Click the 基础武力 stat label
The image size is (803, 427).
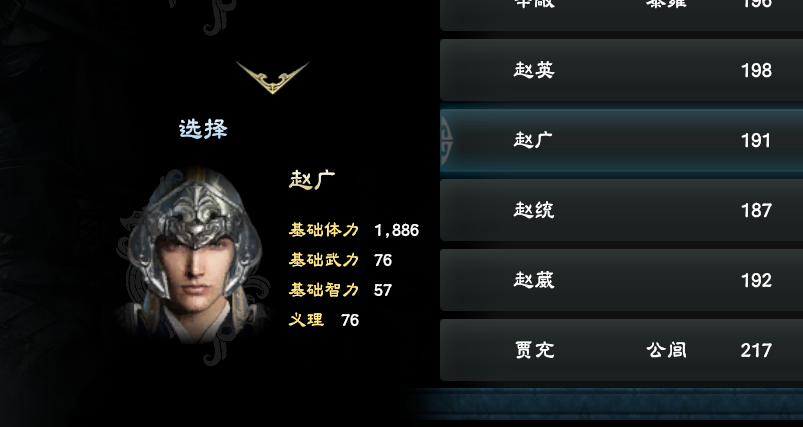click(324, 260)
